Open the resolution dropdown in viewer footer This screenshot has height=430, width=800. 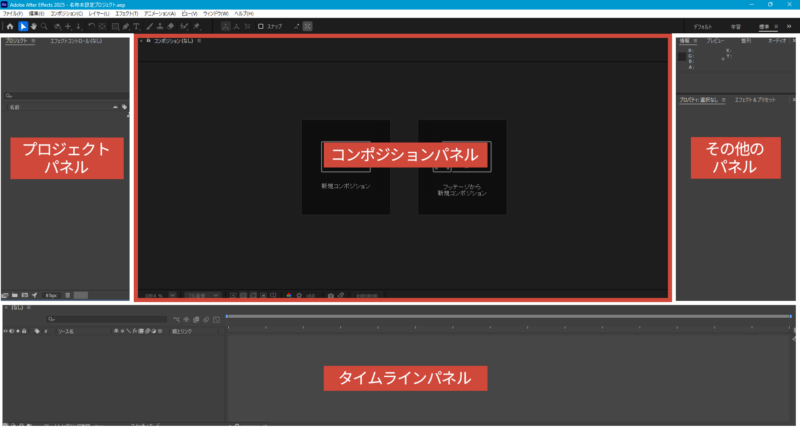click(x=203, y=295)
